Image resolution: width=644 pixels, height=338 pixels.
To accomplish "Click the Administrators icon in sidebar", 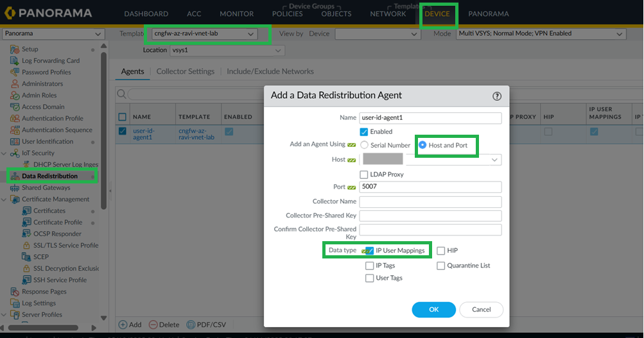I will point(15,83).
